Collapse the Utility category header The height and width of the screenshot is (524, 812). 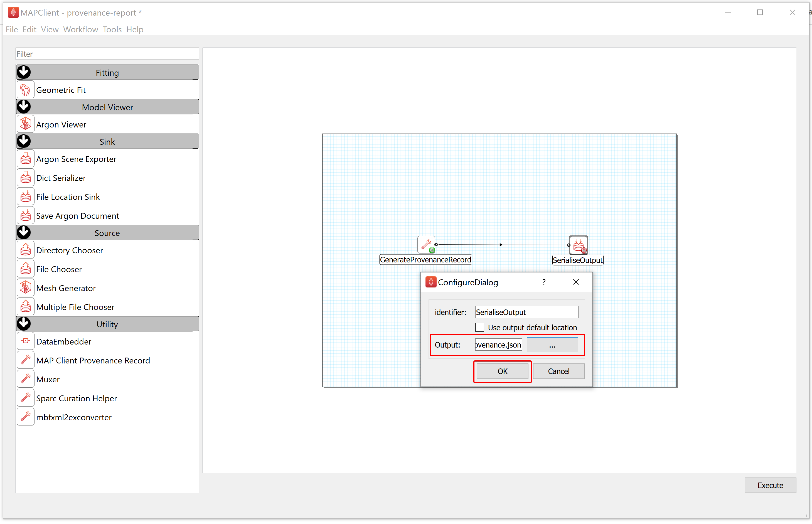[x=24, y=324]
